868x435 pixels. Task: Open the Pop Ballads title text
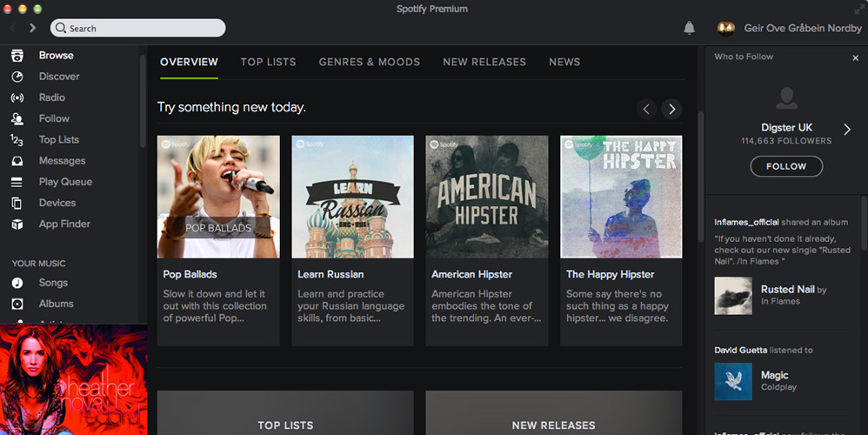point(190,274)
